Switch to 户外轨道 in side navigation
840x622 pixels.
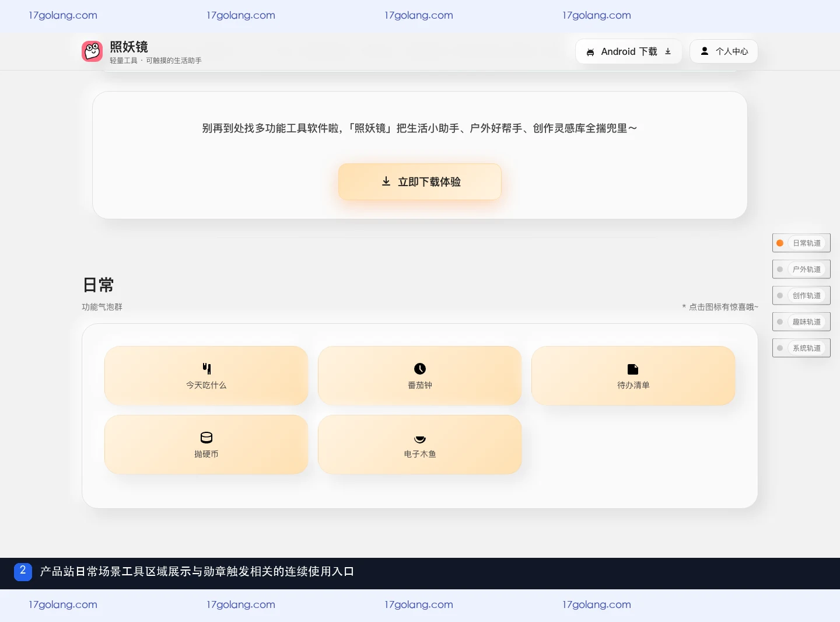(x=801, y=270)
